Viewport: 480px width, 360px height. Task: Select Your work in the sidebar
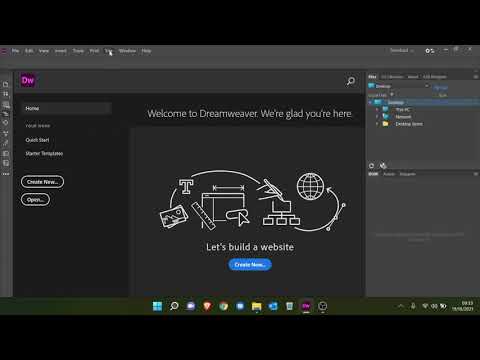[38, 126]
